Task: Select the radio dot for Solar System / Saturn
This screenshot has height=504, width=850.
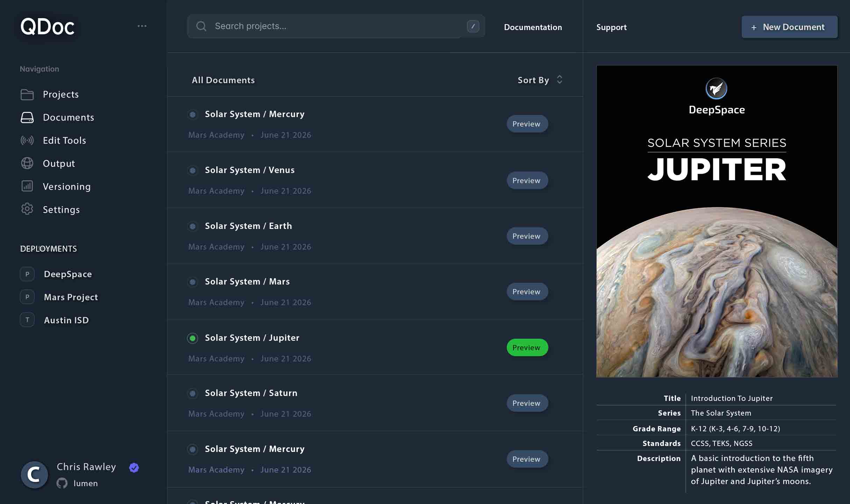Action: pyautogui.click(x=193, y=393)
